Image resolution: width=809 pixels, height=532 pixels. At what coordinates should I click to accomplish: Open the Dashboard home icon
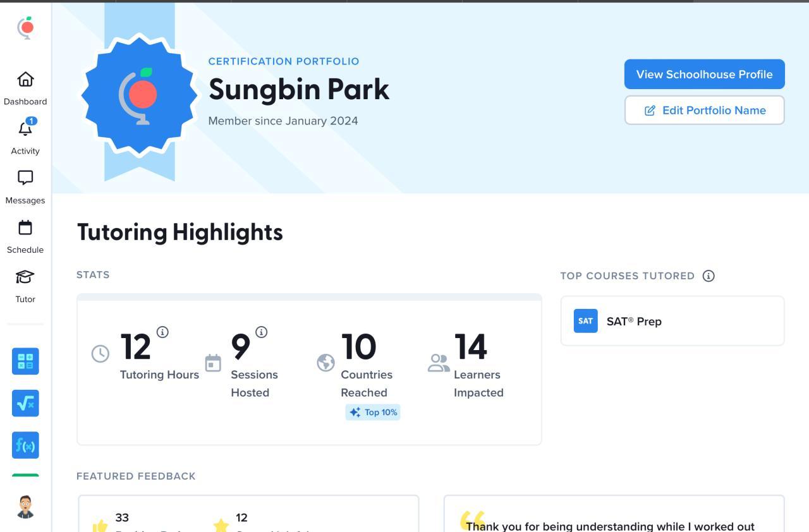[x=25, y=79]
